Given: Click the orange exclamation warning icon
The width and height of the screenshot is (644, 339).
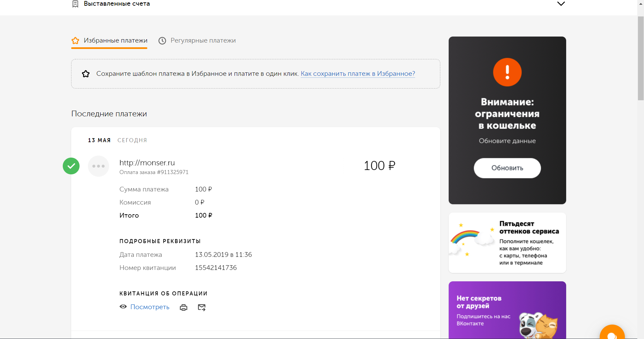Looking at the screenshot, I should pos(507,72).
